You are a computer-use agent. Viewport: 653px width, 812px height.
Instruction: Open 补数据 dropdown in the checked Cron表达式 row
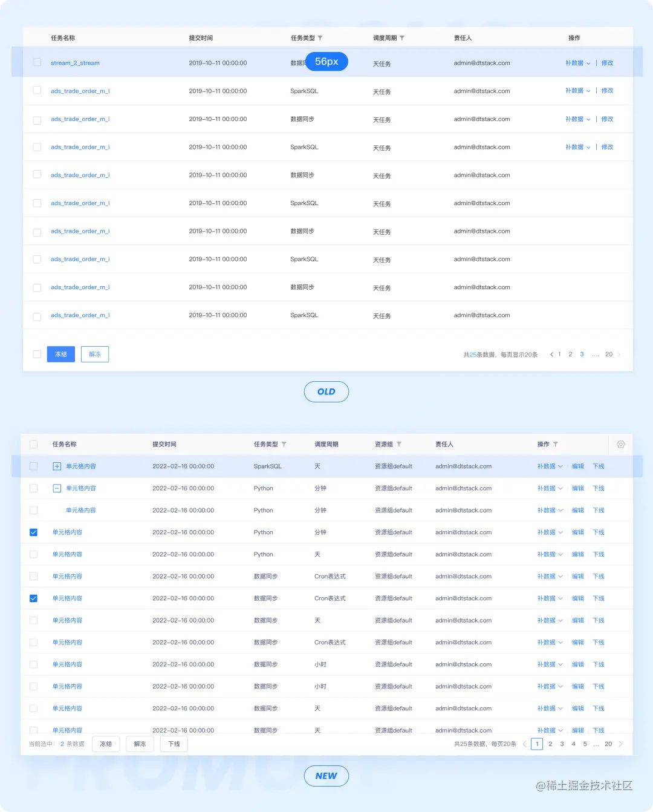550,598
